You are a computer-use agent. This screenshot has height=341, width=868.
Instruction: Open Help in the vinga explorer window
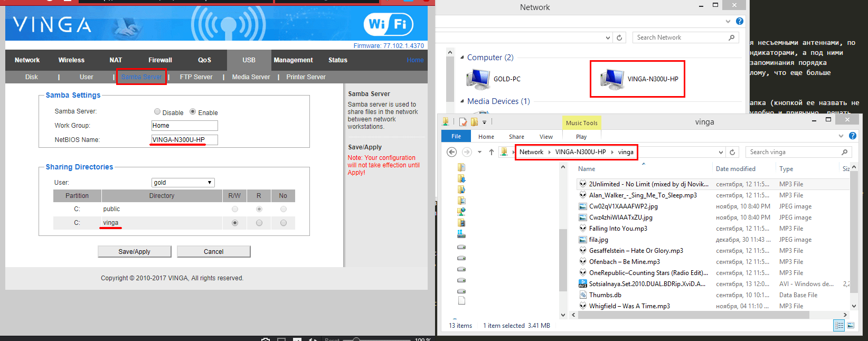(852, 136)
